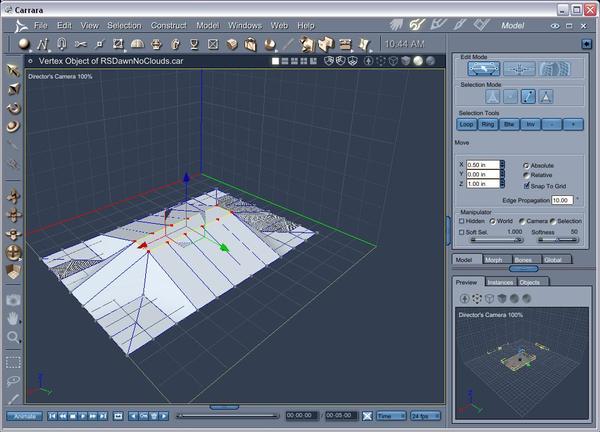Choose first Edit Mode modeling icon
This screenshot has height=432, width=600.
coord(484,69)
